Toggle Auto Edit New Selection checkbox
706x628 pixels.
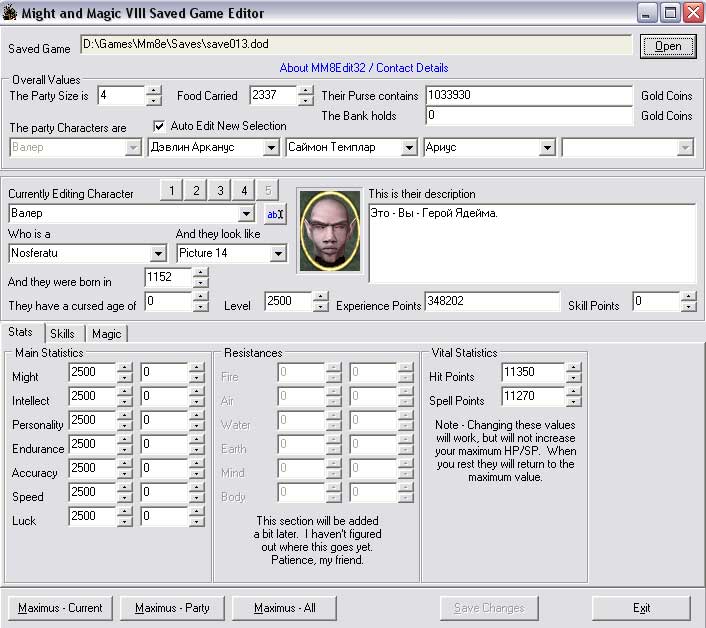[x=159, y=126]
